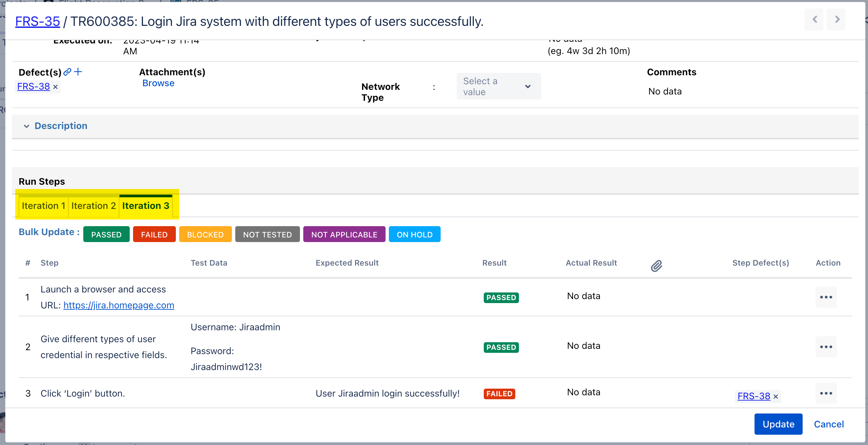Open the jira.homepage.com URL link
The width and height of the screenshot is (868, 445).
click(x=118, y=305)
